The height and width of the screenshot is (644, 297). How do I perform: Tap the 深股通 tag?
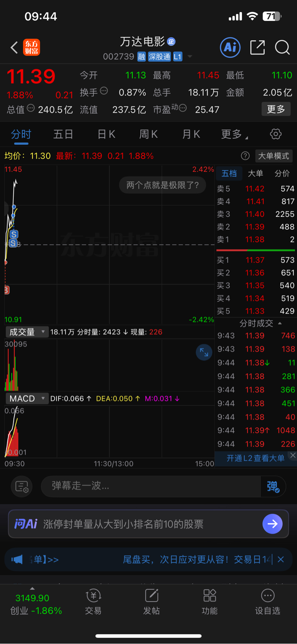pos(159,57)
